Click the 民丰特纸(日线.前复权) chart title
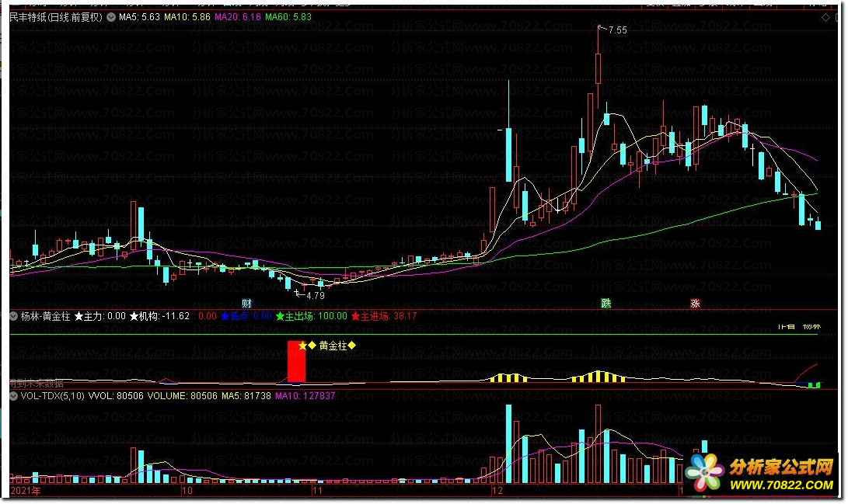The width and height of the screenshot is (848, 504). tap(56, 17)
